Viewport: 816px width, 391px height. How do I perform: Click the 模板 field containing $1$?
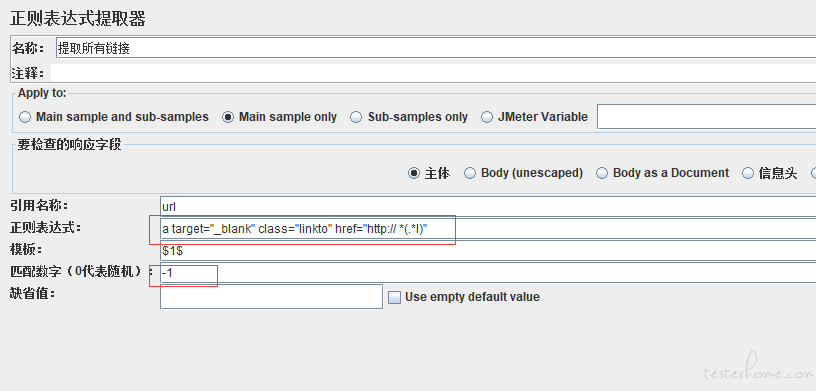point(488,250)
